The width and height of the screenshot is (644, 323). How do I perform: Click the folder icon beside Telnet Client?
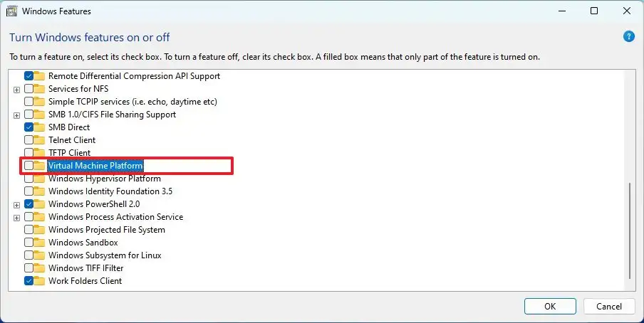pos(39,140)
